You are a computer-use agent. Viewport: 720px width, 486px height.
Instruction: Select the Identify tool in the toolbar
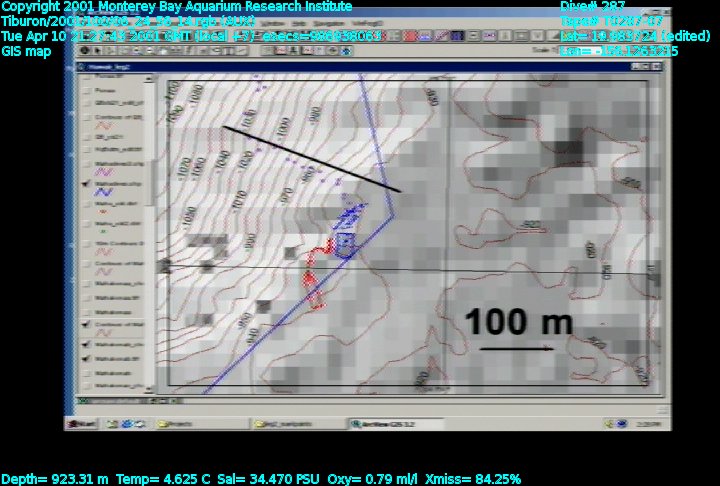[86, 50]
